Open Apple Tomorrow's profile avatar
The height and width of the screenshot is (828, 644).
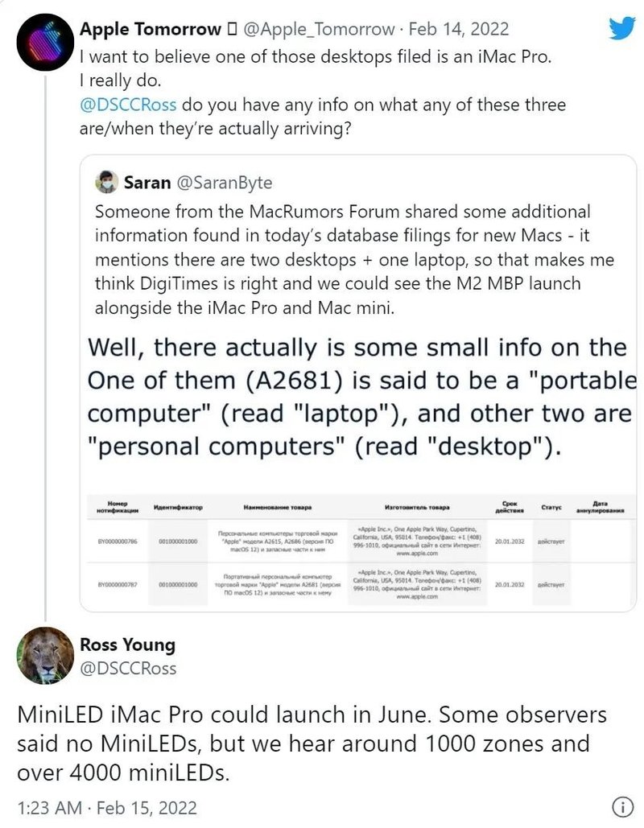[45, 43]
